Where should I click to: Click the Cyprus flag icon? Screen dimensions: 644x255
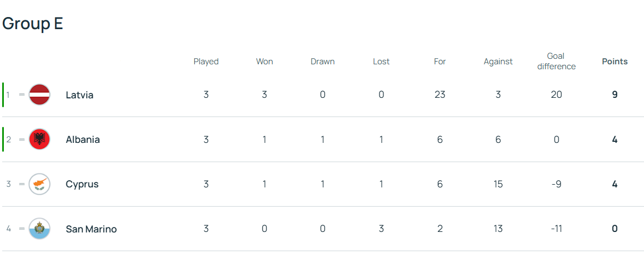click(39, 184)
